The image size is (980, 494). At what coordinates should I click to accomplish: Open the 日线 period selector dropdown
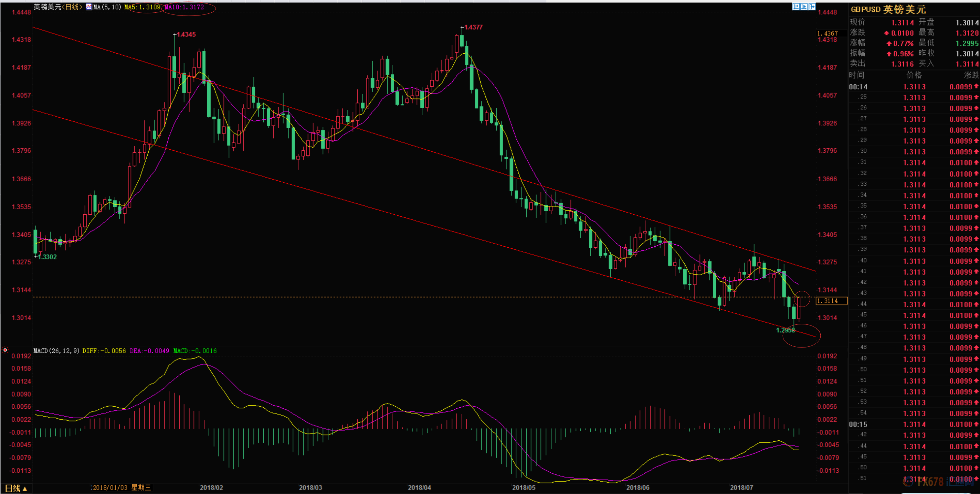point(16,488)
